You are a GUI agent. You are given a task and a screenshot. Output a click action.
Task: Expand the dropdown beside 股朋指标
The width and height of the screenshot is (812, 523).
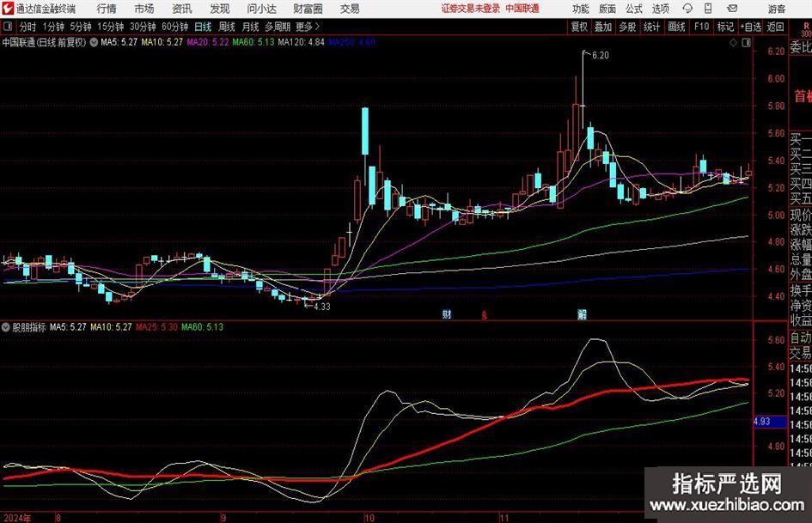[x=6, y=327]
